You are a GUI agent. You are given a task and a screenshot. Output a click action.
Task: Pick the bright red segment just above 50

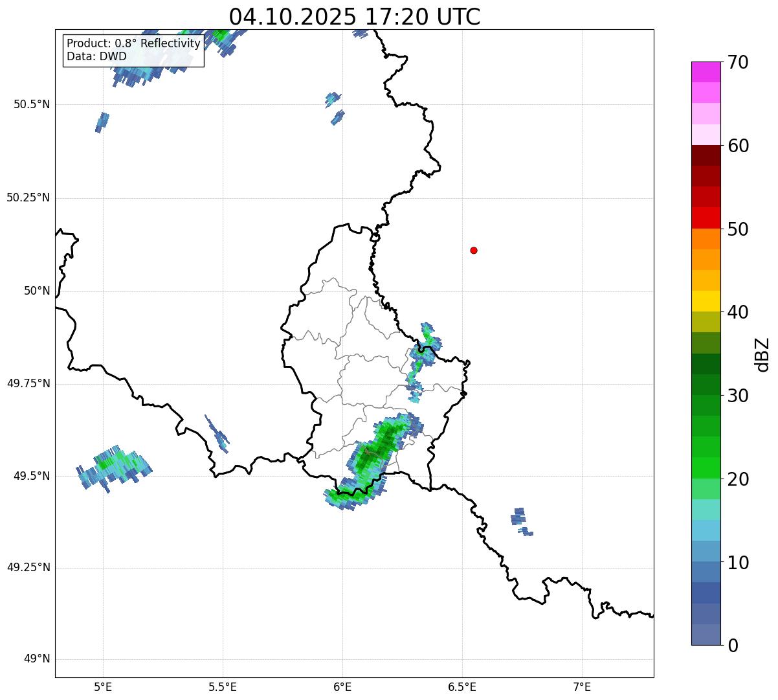(x=706, y=218)
